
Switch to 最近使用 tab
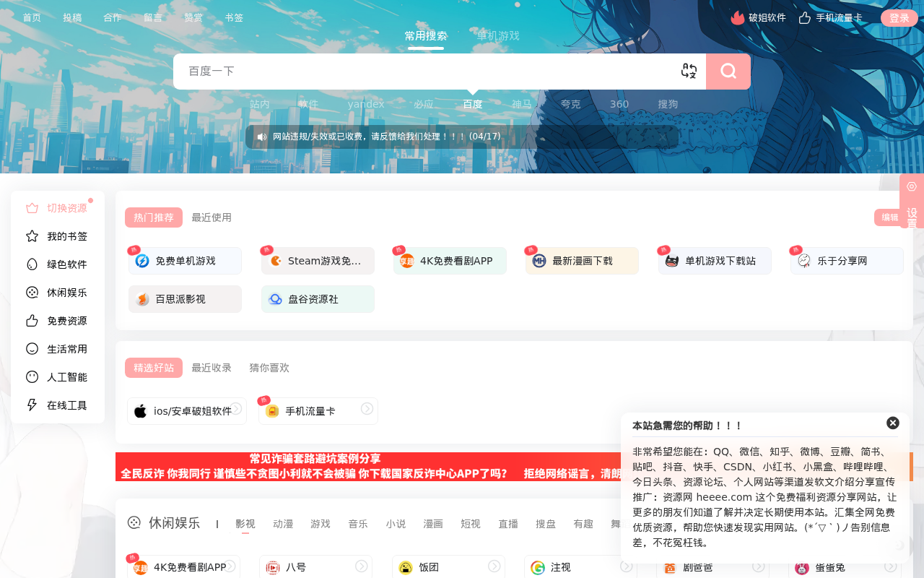(212, 217)
